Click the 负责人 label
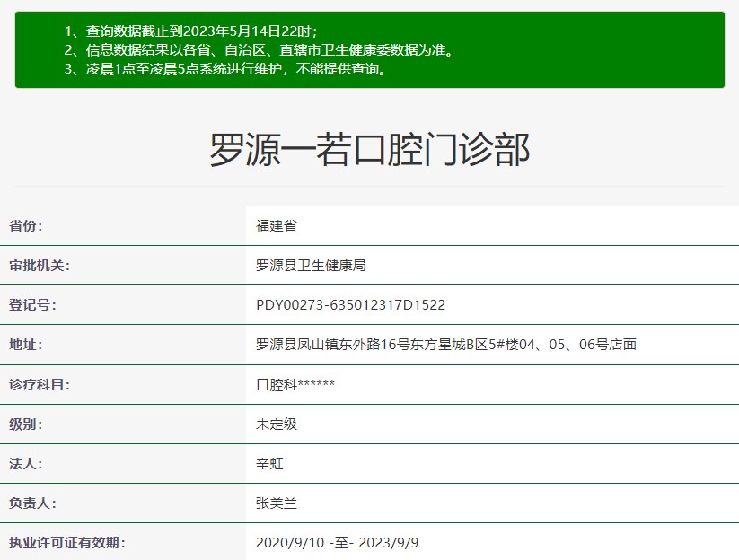The image size is (739, 560). (32, 503)
